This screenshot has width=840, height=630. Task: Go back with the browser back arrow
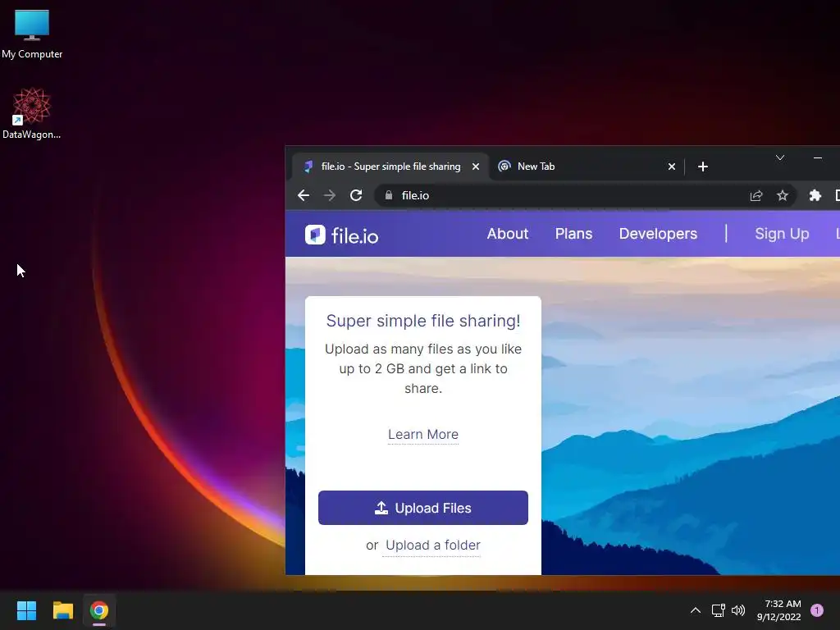304,195
